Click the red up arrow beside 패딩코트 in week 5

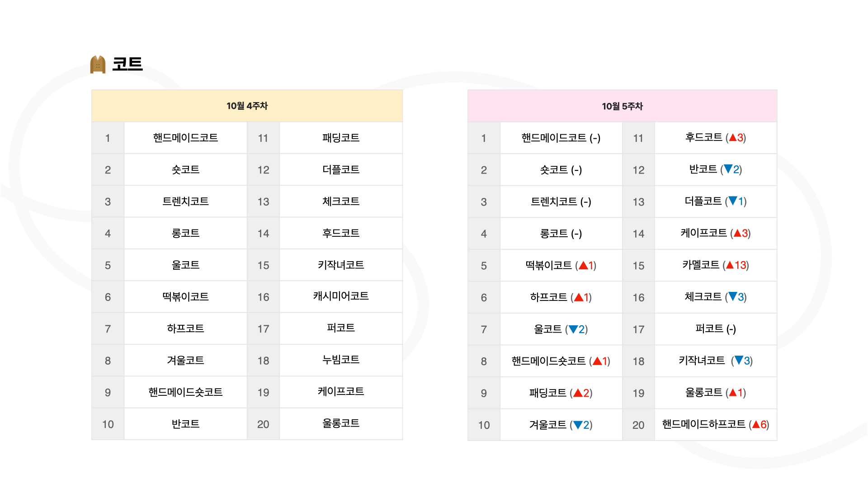click(x=578, y=393)
